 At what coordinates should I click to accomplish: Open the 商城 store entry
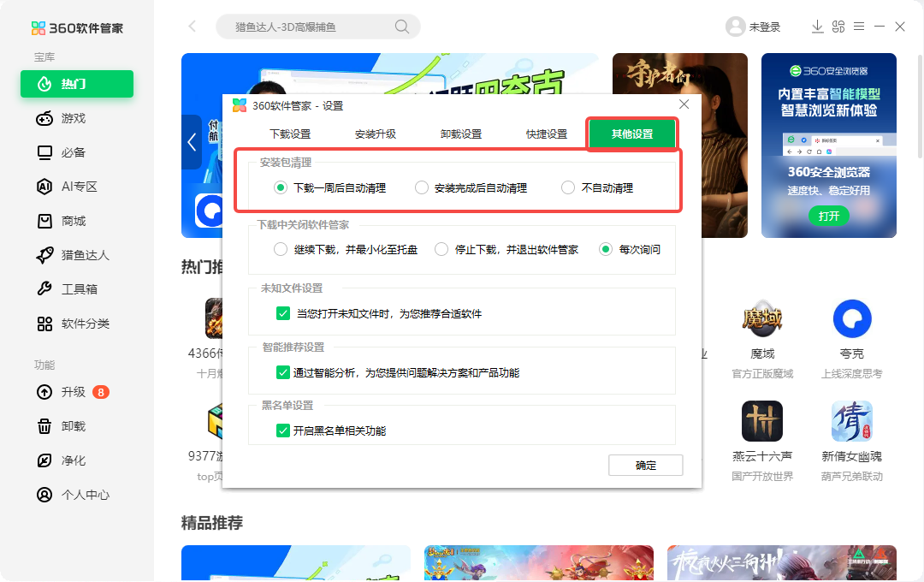62,221
